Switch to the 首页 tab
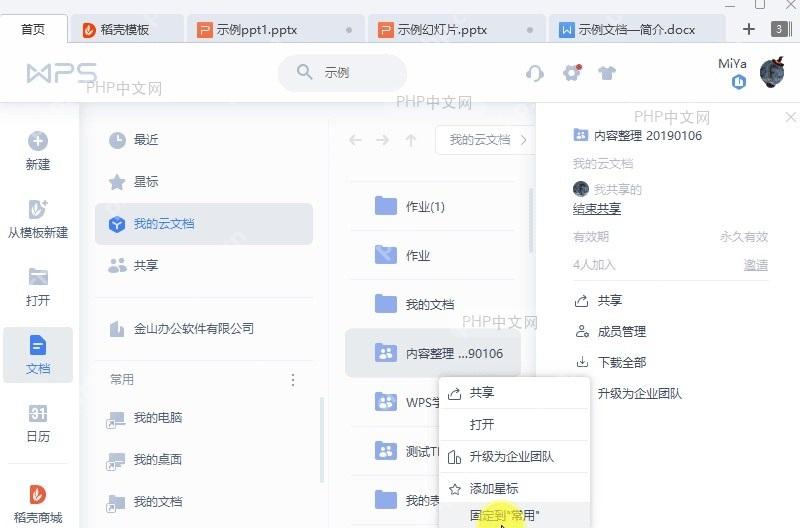Image resolution: width=800 pixels, height=528 pixels. tap(33, 29)
